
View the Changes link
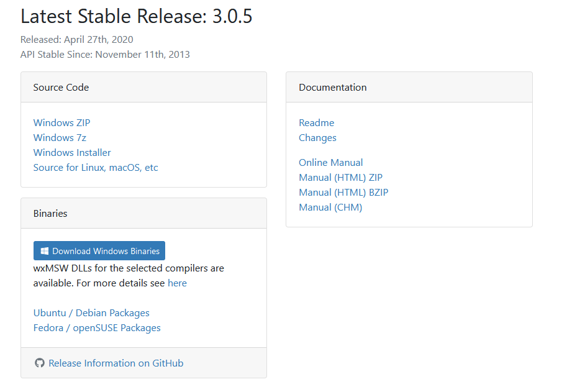coord(317,138)
